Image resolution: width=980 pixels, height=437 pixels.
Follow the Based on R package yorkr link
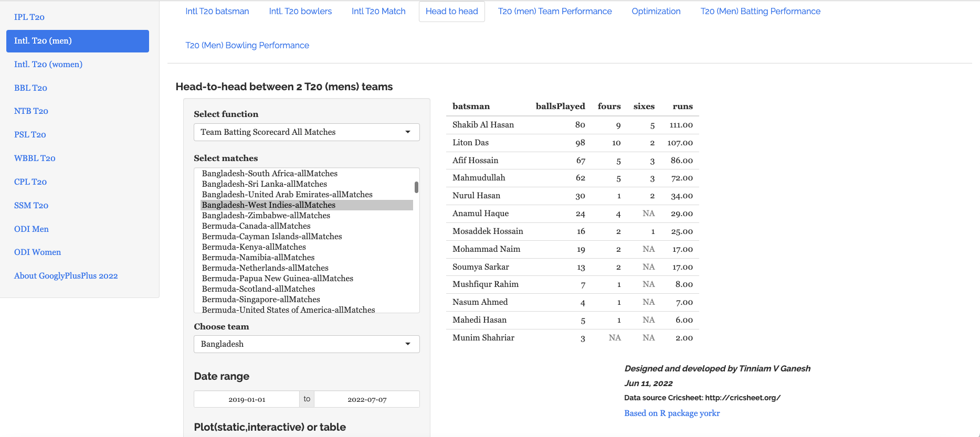[671, 413]
